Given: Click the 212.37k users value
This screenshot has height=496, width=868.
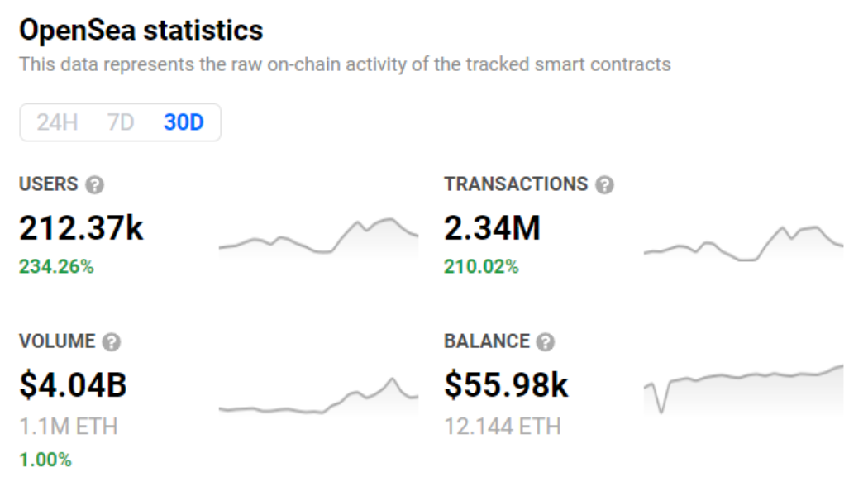Looking at the screenshot, I should [x=81, y=227].
